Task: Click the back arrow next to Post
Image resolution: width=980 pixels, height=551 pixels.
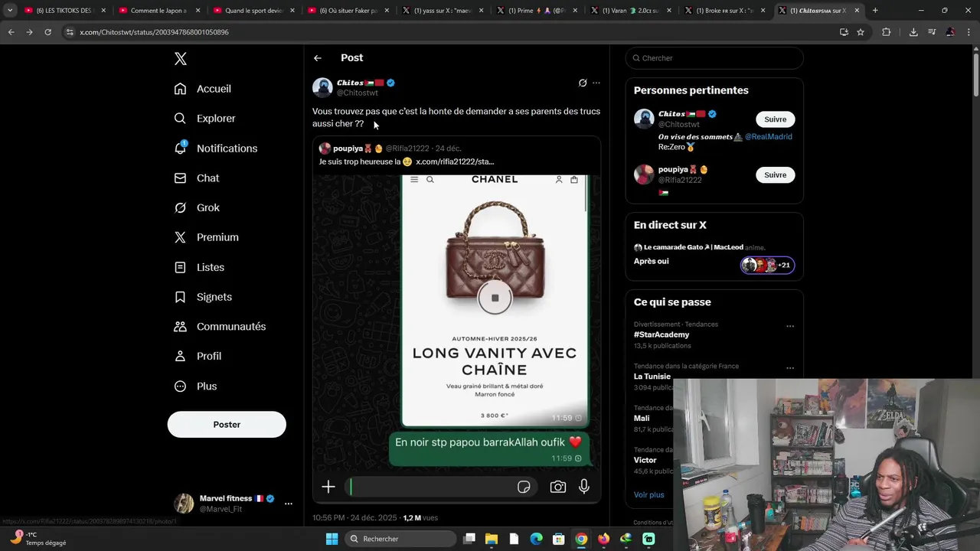Action: 318,58
